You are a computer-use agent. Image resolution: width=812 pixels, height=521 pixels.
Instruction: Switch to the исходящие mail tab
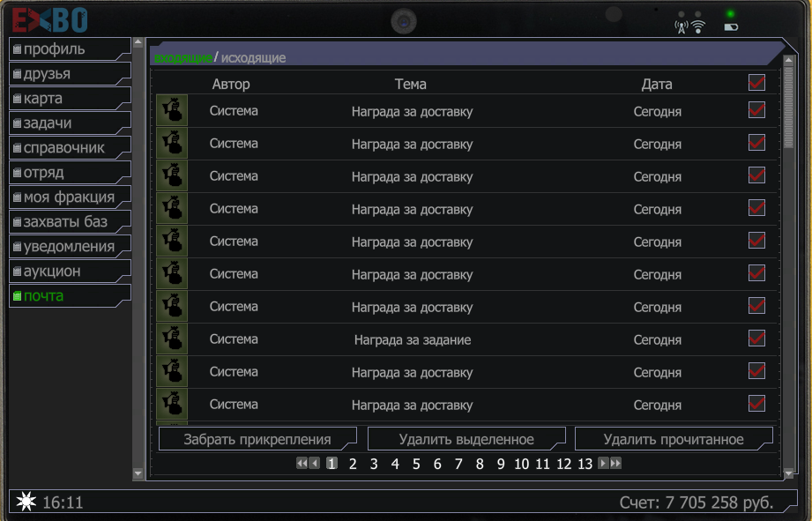pos(253,58)
